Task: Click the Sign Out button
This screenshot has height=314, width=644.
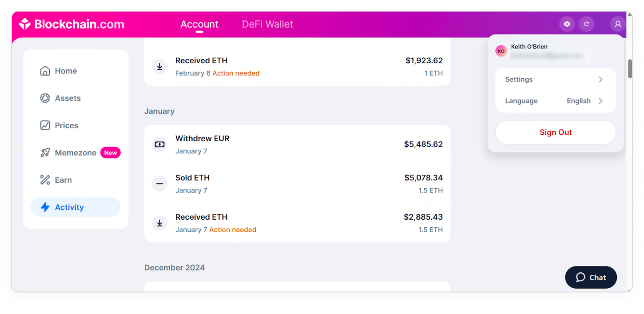Action: pyautogui.click(x=555, y=133)
